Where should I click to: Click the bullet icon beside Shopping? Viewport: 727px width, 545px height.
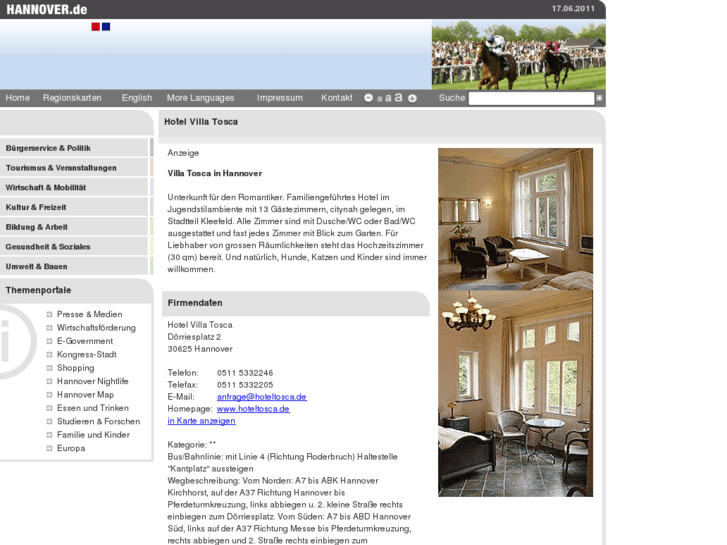49,368
